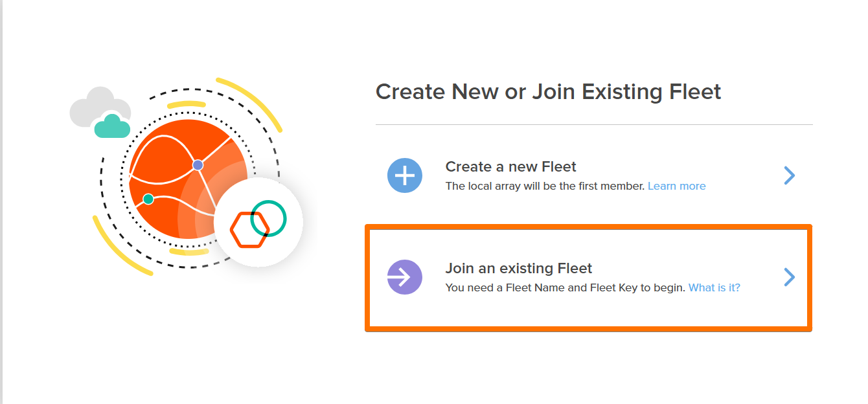Expand the chevron beside Join an existing Fleet
Screen dimensions: 868x404
tap(789, 276)
